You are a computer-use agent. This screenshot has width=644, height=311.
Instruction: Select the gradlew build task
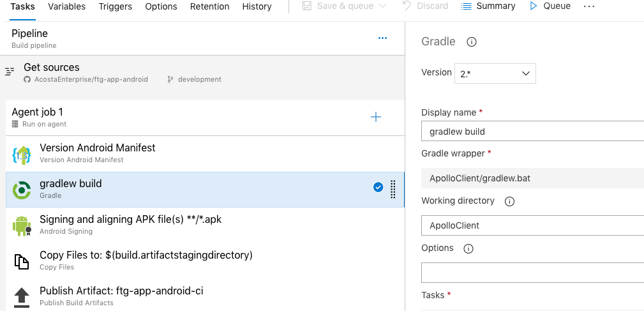click(x=205, y=190)
